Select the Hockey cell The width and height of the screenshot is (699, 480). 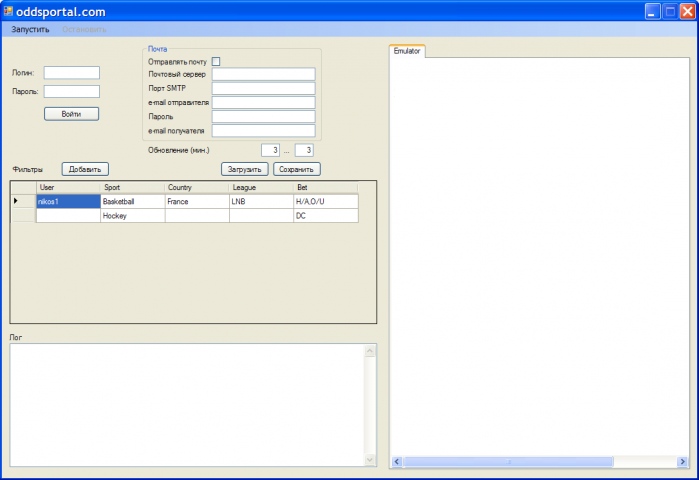(132, 216)
